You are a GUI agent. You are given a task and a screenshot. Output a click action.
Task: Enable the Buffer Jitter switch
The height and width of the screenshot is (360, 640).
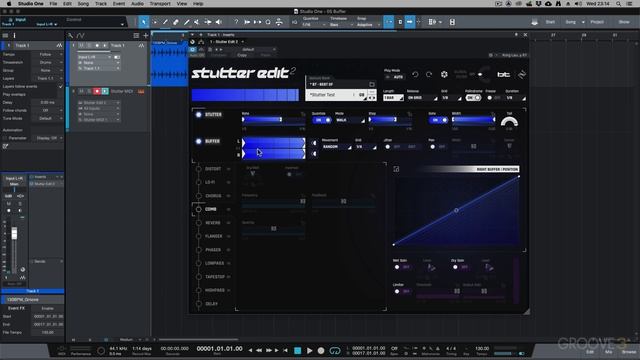pyautogui.click(x=393, y=147)
